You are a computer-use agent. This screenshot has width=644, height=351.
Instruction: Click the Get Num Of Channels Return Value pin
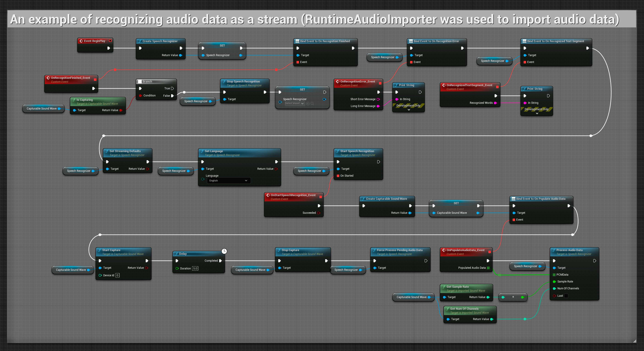click(x=492, y=319)
